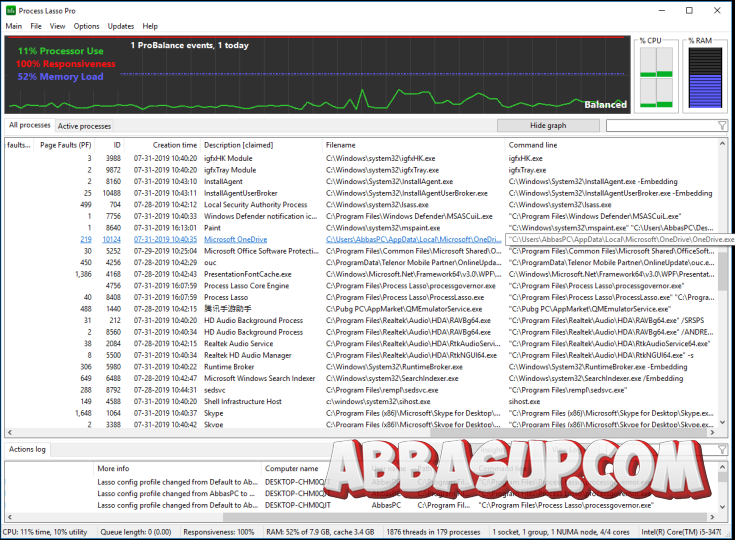Click Responsiveness: 100% status bar entry
This screenshot has width=735, height=540.
coord(218,532)
